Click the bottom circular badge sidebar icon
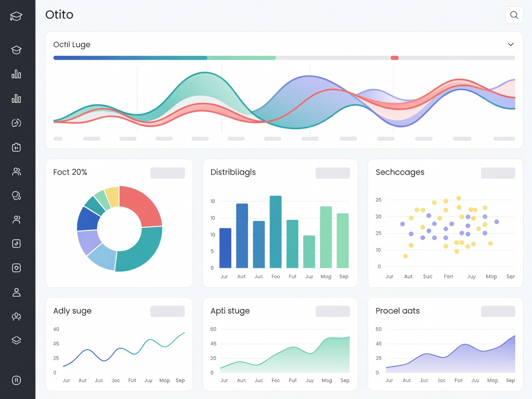Viewport: 532px width, 399px height. pyautogui.click(x=16, y=381)
